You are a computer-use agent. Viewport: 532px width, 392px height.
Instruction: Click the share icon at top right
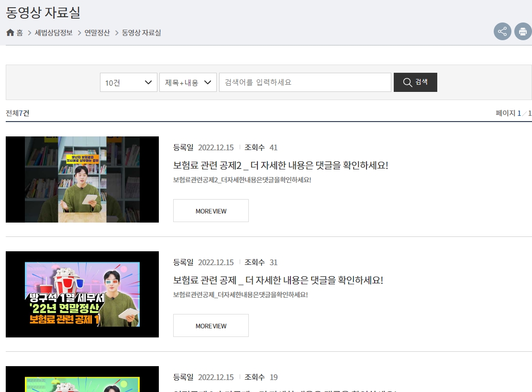pos(502,31)
